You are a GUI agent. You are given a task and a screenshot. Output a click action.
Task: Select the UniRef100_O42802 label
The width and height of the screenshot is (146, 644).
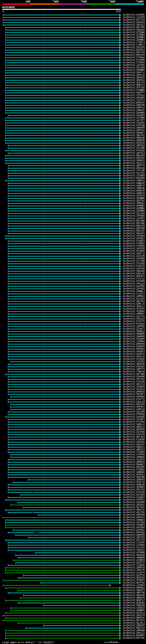click(133, 505)
